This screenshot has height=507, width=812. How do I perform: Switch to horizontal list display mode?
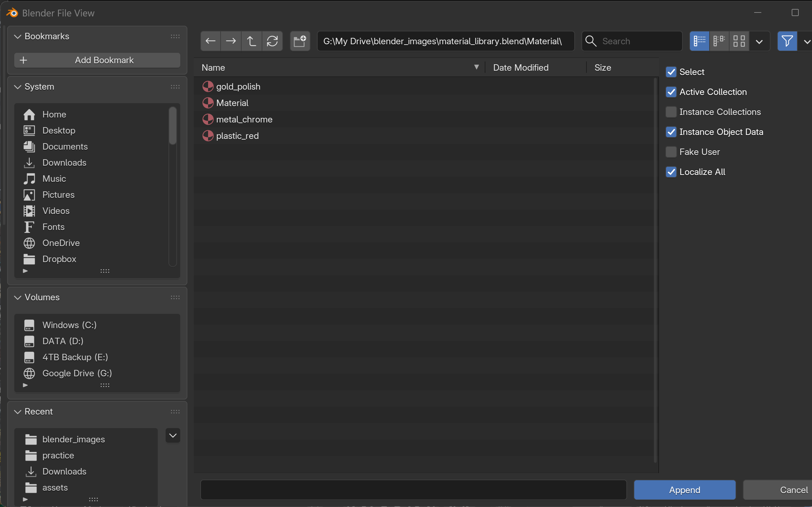pos(719,41)
